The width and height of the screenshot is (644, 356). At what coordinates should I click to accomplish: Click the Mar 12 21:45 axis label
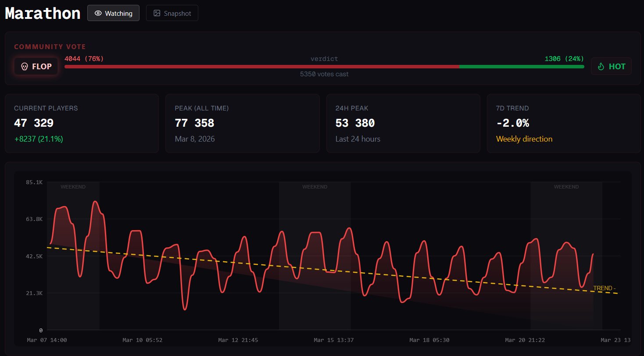[238, 340]
